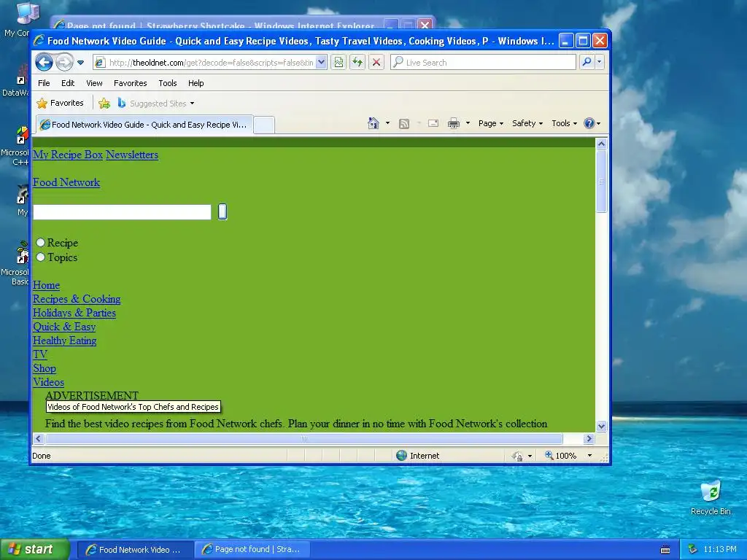747x560 pixels.
Task: Click the New Tab button
Action: click(x=264, y=125)
